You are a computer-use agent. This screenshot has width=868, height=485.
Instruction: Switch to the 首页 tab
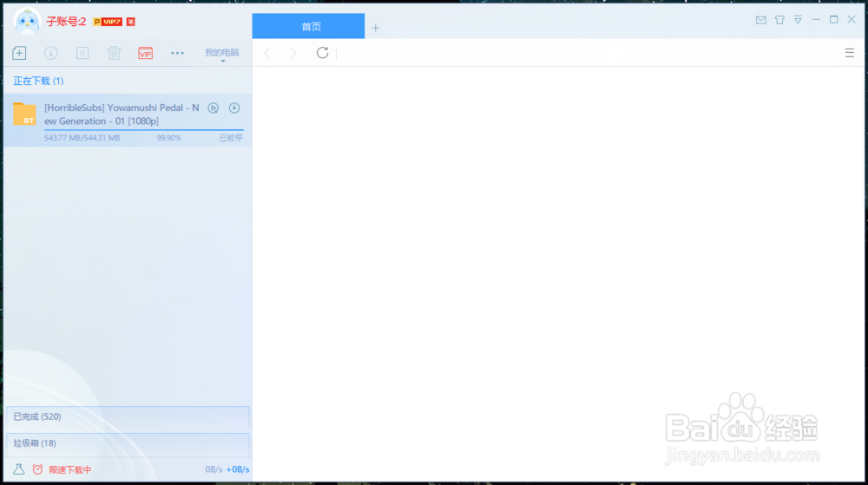point(308,26)
